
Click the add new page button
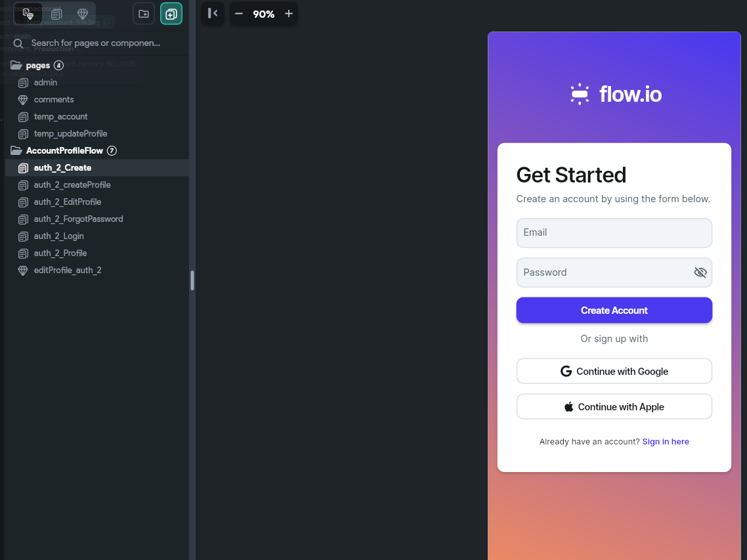(x=171, y=14)
